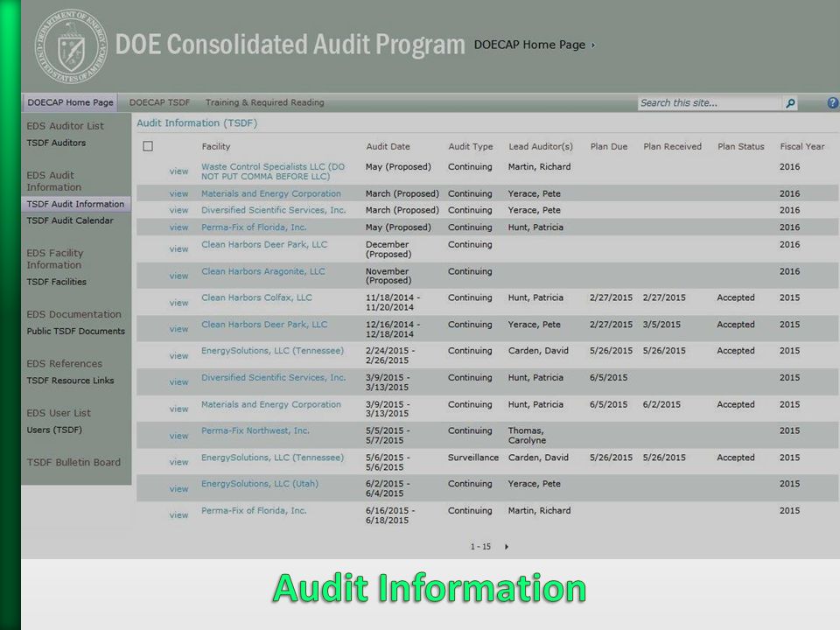Open the DOECAP Home Page tab
Viewport: 840px width, 630px height.
(70, 102)
